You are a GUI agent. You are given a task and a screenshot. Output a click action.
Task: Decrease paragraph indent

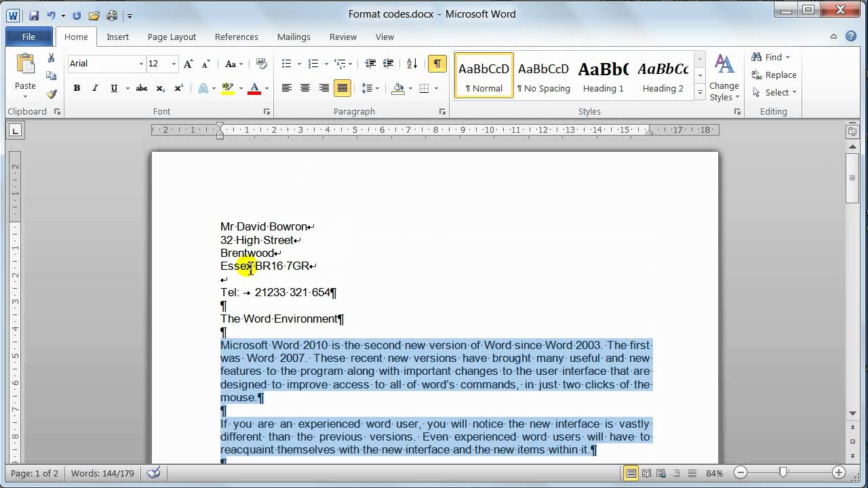point(370,64)
